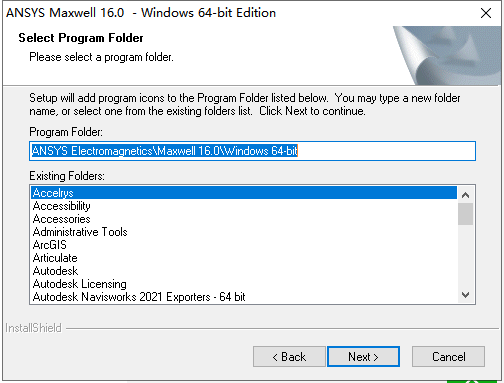Screen dimensions: 504x383
Task: Select Autodesk Licensing folder
Action: [244, 284]
